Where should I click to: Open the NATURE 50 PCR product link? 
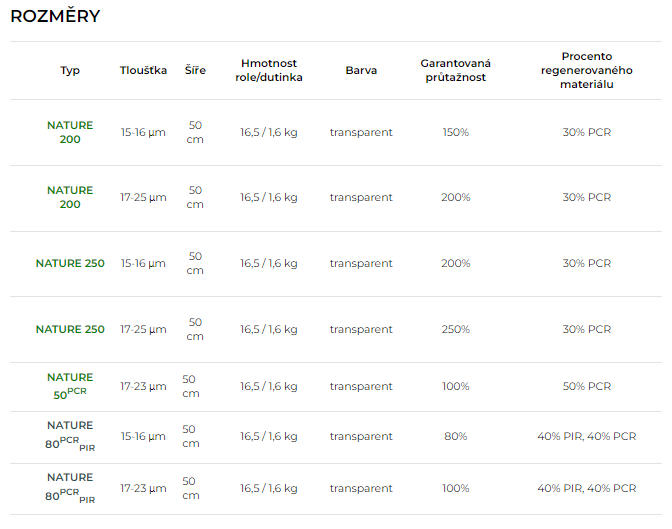[70, 386]
